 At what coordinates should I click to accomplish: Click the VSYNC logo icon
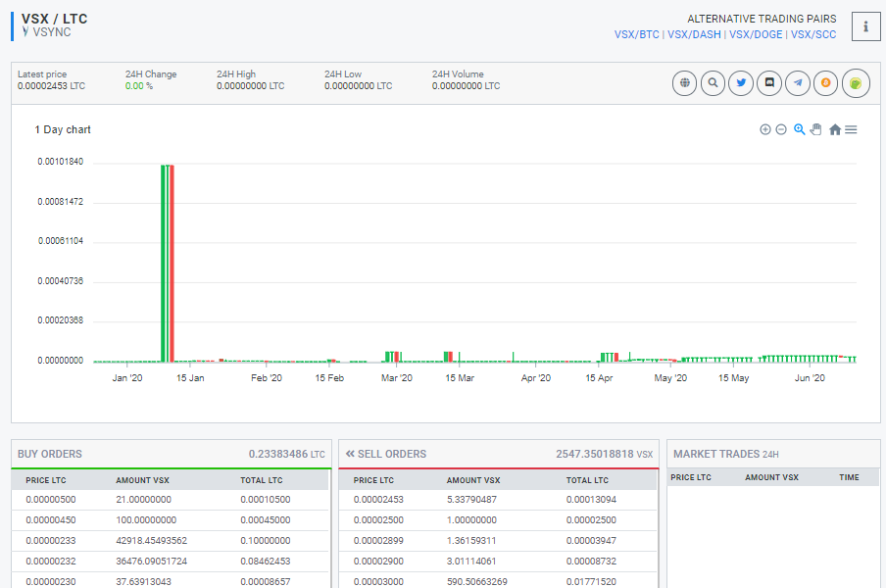click(x=25, y=31)
